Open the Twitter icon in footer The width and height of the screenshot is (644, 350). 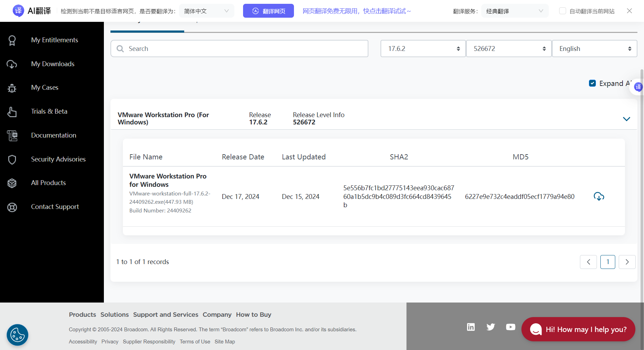(491, 327)
